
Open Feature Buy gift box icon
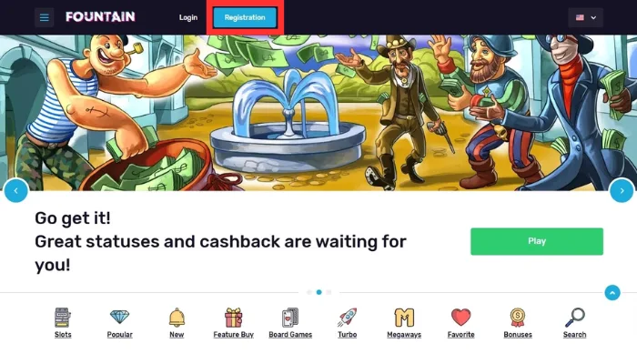click(x=234, y=318)
